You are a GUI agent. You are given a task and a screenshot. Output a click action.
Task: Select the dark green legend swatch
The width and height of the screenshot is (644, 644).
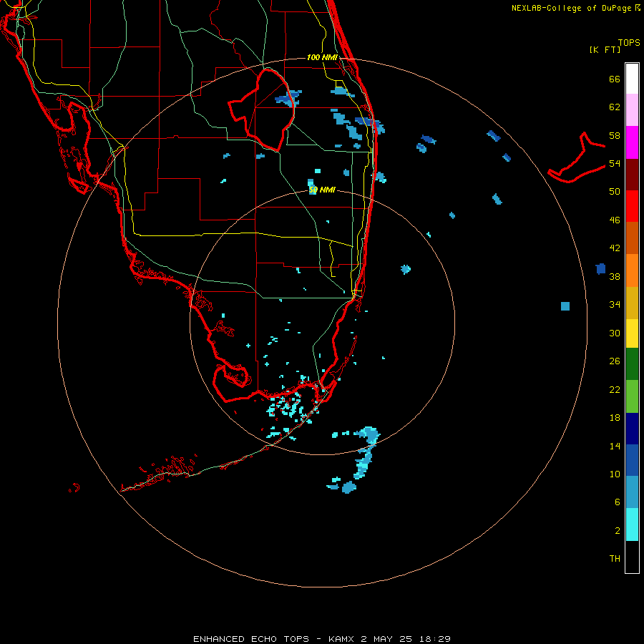pos(632,364)
